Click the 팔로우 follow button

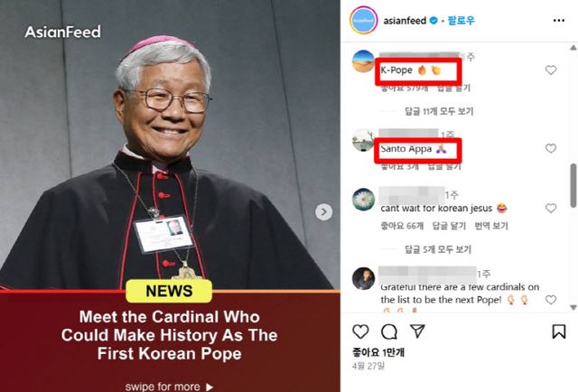[x=461, y=21]
